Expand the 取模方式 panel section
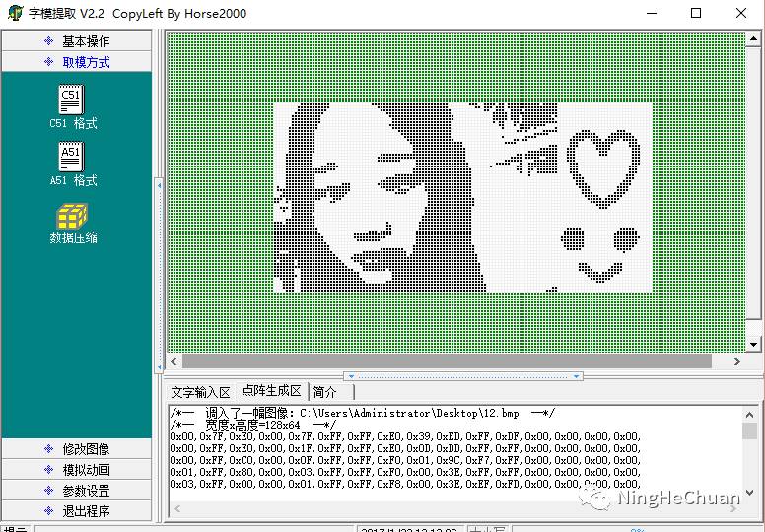Image resolution: width=765 pixels, height=532 pixels. 77,62
